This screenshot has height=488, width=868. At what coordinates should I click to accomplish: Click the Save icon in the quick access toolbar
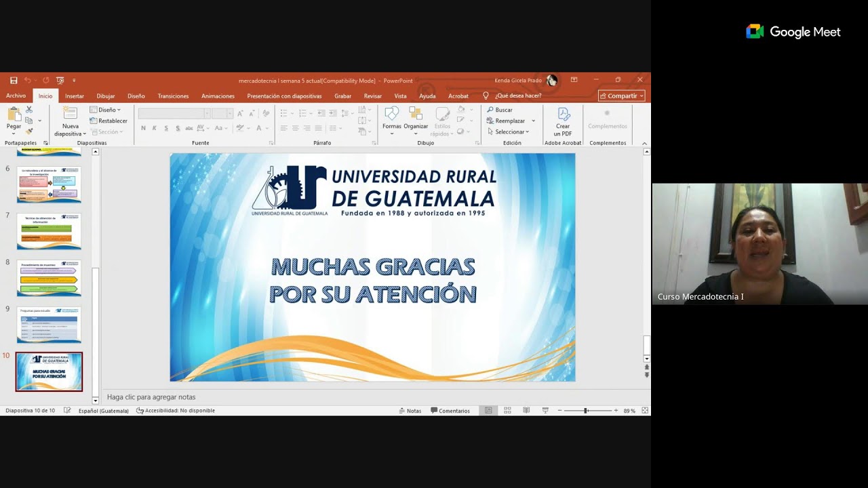point(14,81)
